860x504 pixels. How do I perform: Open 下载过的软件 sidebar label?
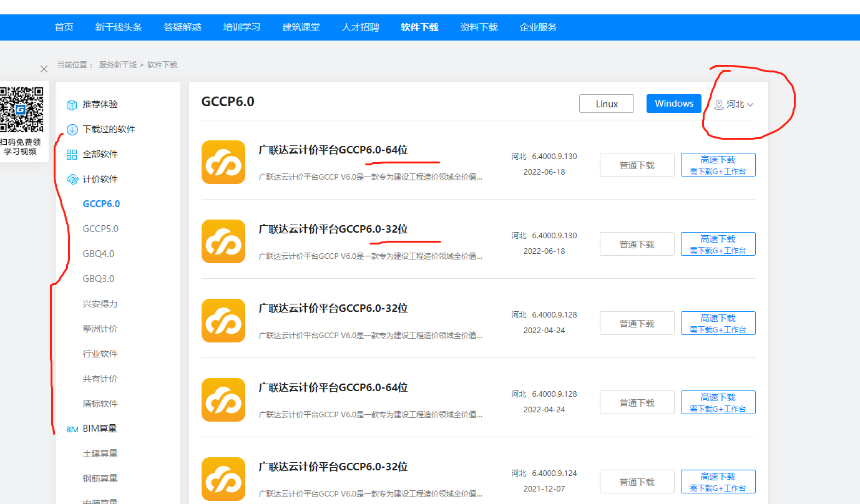coord(109,129)
